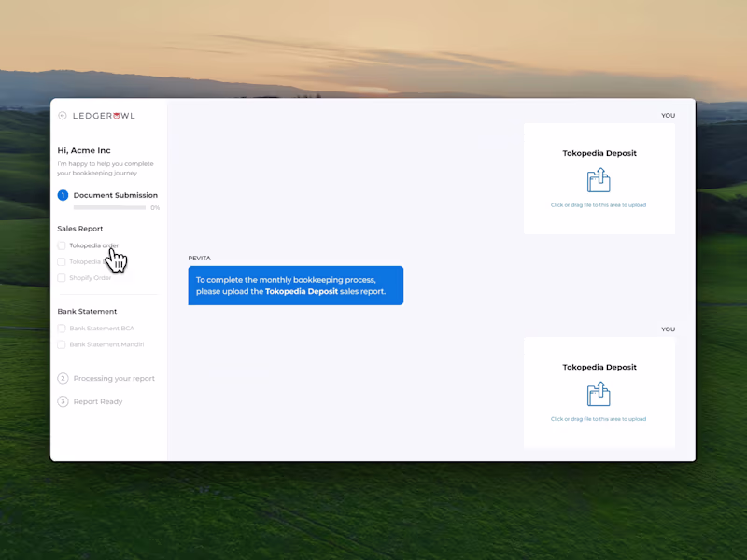Click upload icon in card below PEVITA message

[599, 394]
